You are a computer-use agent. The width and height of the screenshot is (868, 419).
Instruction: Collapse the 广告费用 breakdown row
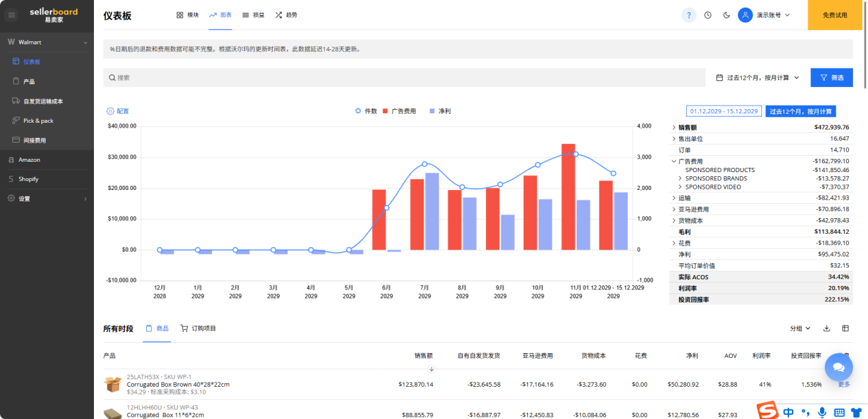click(x=673, y=161)
